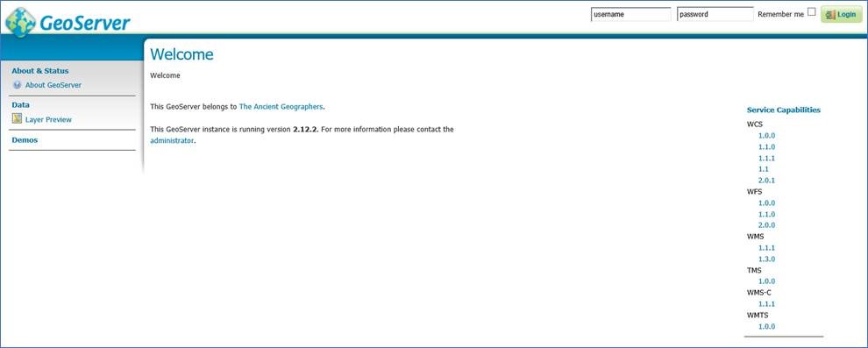Viewport: 868px width, 348px height.
Task: Open the About GeoServer link
Action: point(53,85)
